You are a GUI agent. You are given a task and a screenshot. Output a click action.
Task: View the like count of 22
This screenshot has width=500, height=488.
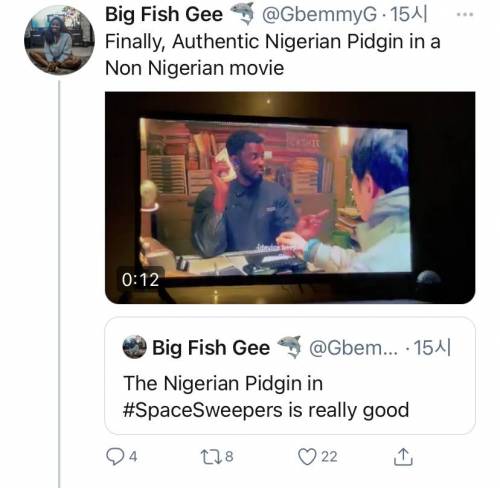point(329,456)
